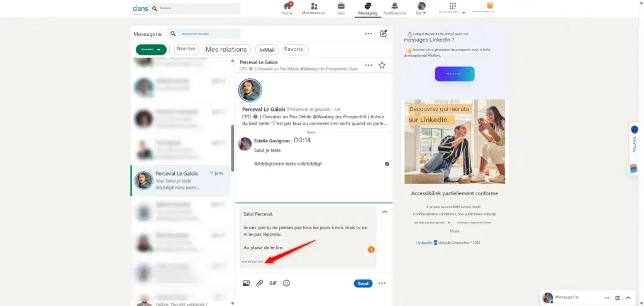This screenshot has width=644, height=306.
Task: Click the More footer link
Action: click(x=455, y=231)
